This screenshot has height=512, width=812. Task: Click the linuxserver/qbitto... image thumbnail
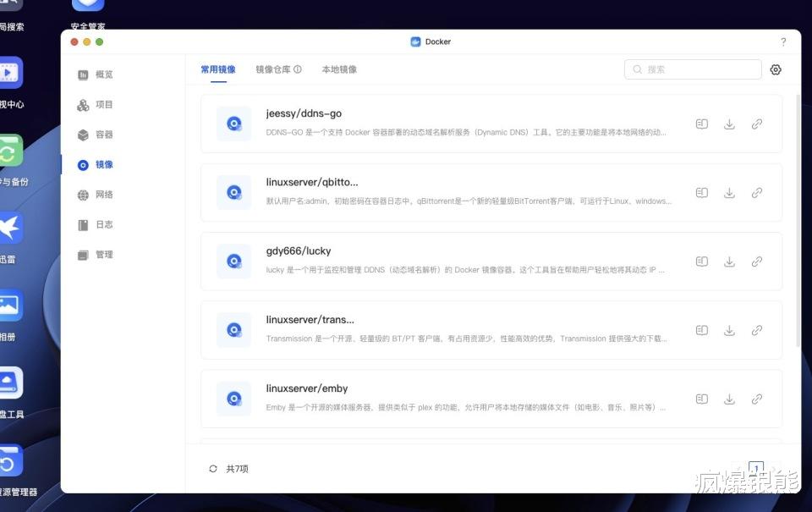pyautogui.click(x=234, y=193)
